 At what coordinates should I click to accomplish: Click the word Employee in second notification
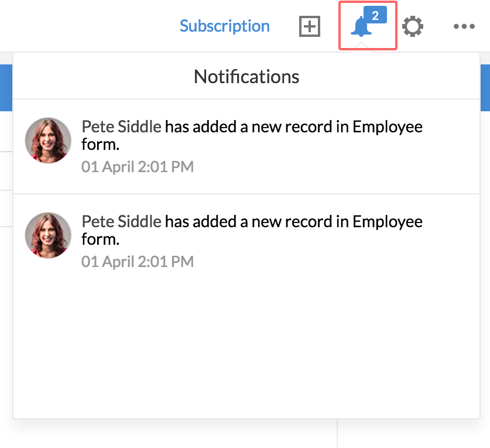(x=387, y=222)
